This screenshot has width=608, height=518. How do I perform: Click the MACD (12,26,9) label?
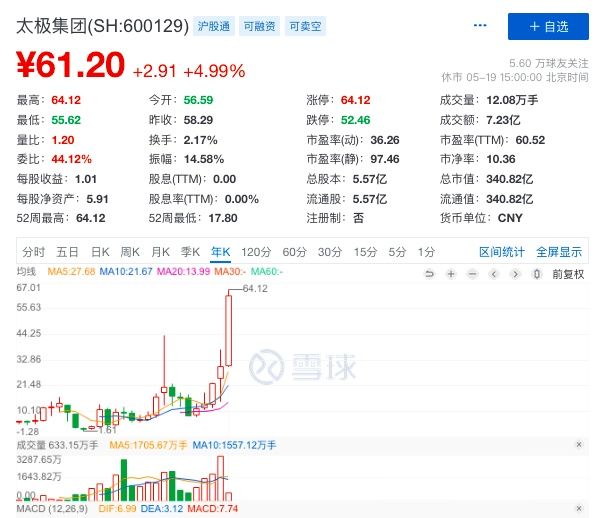(x=52, y=508)
